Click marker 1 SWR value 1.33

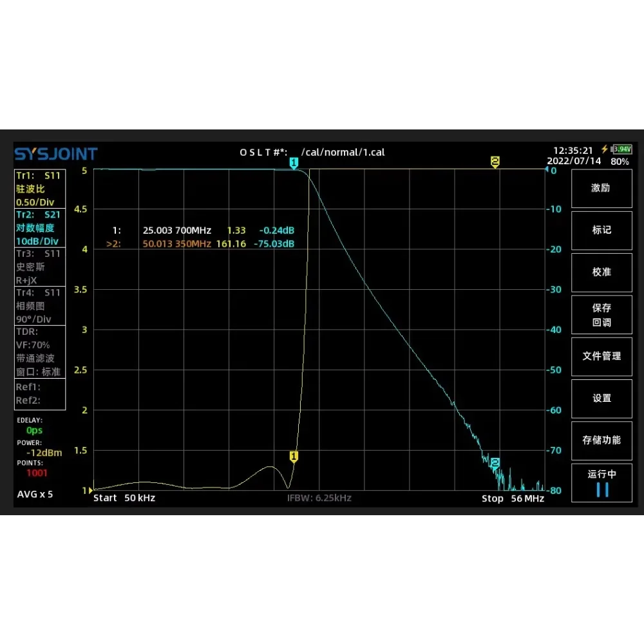coord(236,231)
